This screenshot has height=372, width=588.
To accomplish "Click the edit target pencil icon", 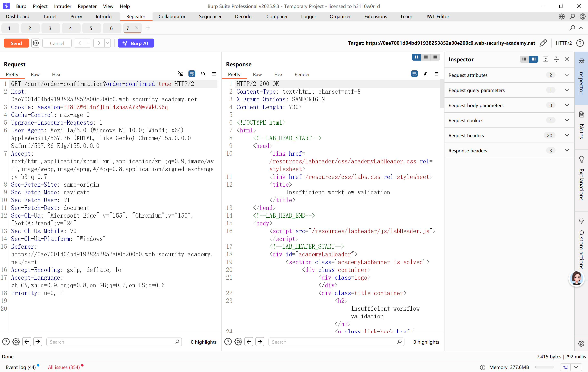I will pos(543,43).
